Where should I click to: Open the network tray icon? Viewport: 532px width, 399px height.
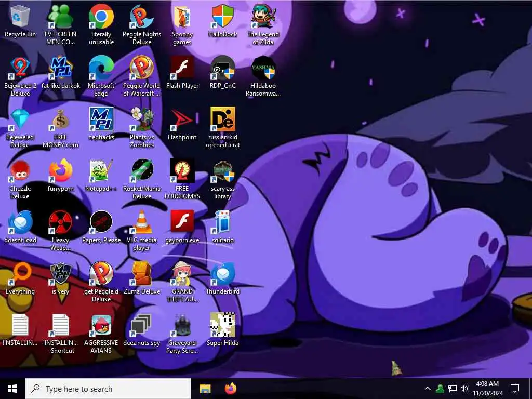click(x=453, y=389)
